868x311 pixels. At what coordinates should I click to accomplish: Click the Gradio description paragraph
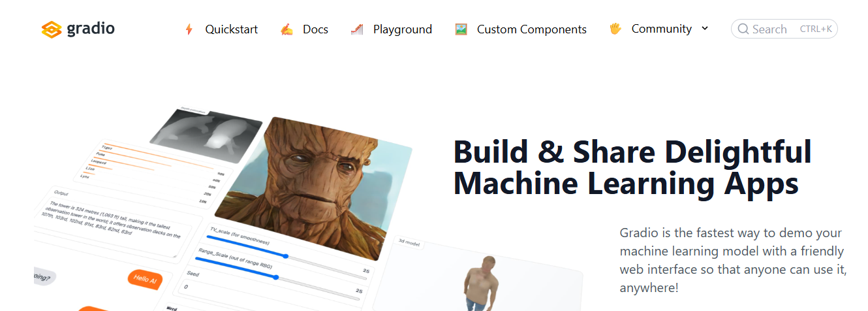click(x=732, y=261)
